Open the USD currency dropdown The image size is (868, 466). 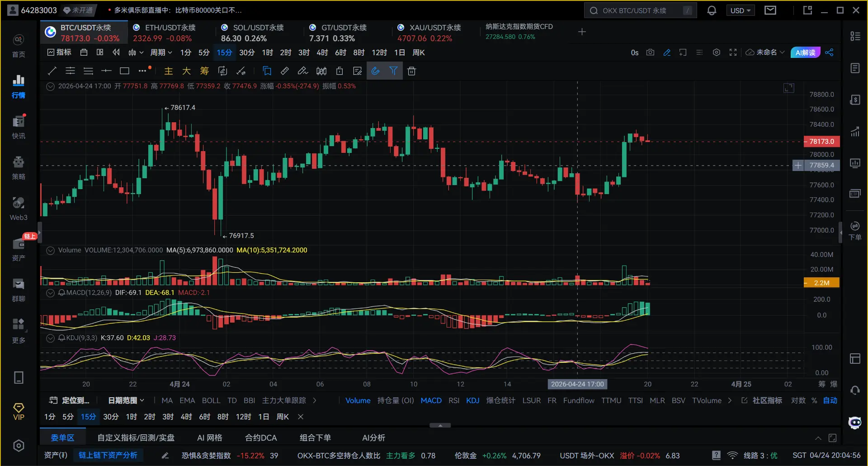tap(741, 10)
